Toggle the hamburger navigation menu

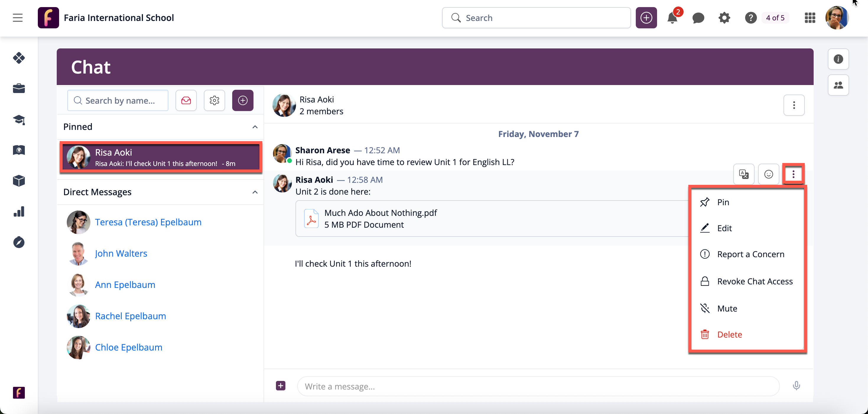(17, 17)
